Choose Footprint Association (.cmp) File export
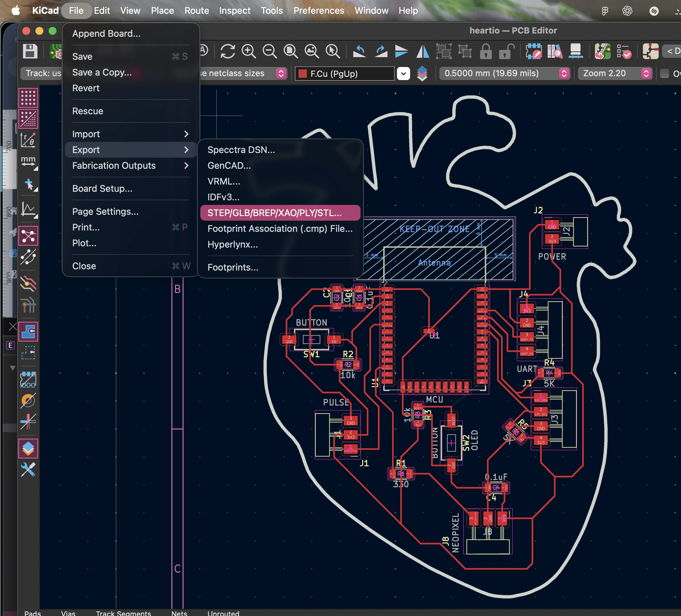 pos(280,229)
